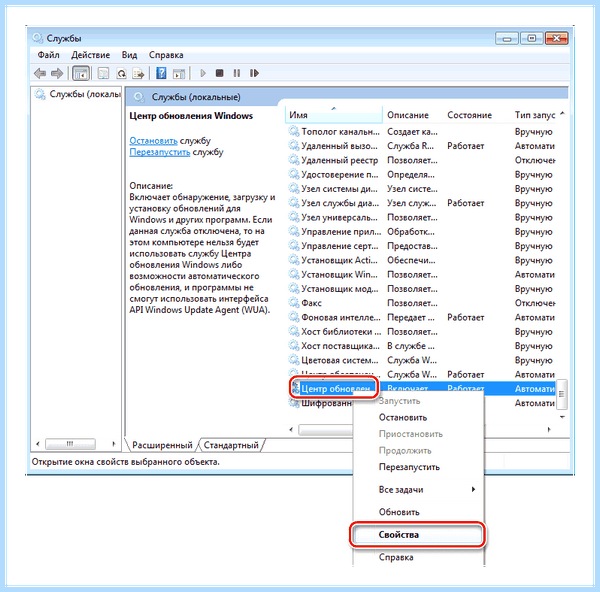The image size is (600, 592).
Task: Click the Перезапустить service link
Action: point(160,152)
